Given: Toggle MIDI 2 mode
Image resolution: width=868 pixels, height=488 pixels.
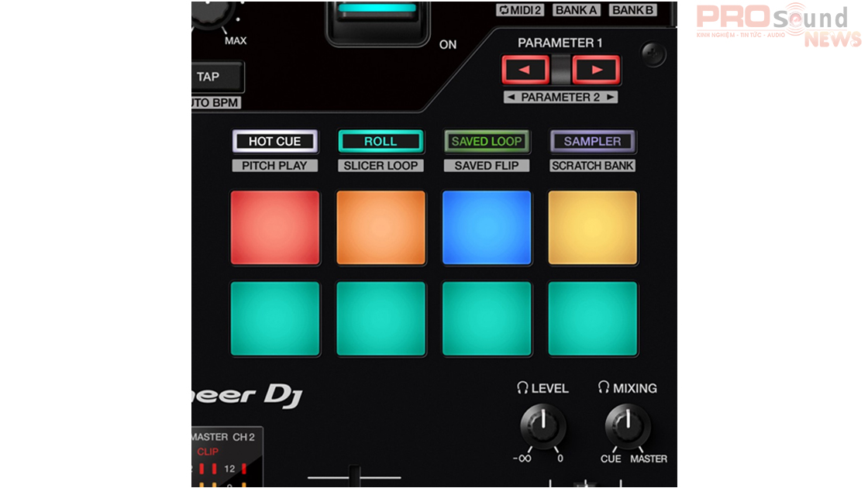Looking at the screenshot, I should pos(518,9).
